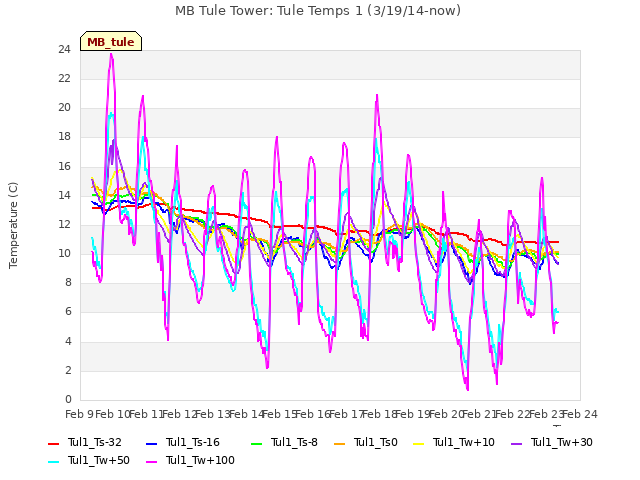Viewport: 640px width, 480px height.
Task: Click the Feb 18 x-axis label
Action: (379, 414)
